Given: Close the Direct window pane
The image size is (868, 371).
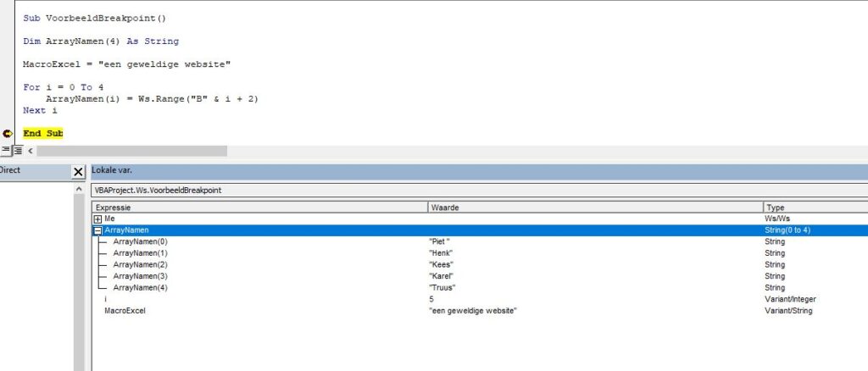Looking at the screenshot, I should [x=78, y=172].
